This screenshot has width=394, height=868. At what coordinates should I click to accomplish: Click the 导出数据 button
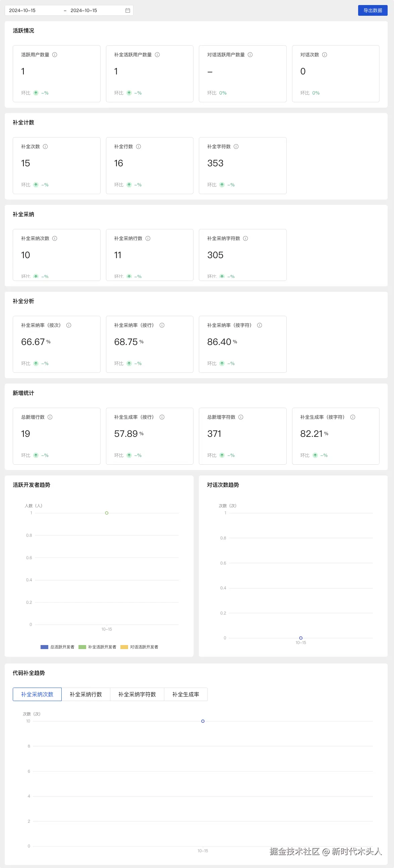tap(373, 10)
